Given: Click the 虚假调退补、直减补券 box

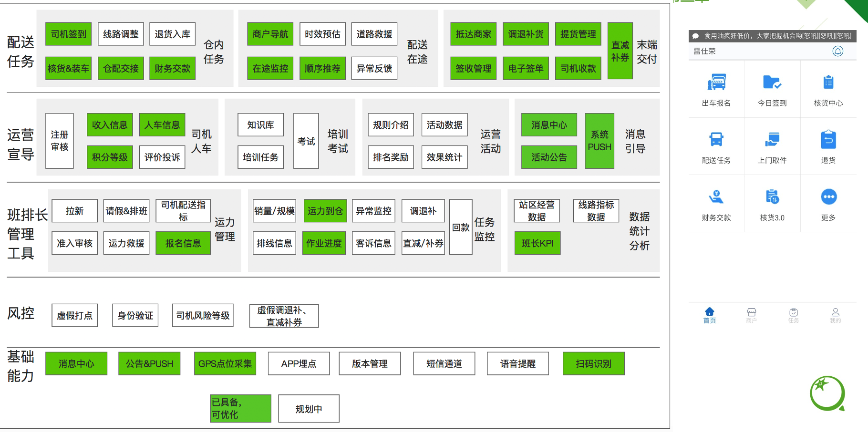Looking at the screenshot, I should 284,316.
